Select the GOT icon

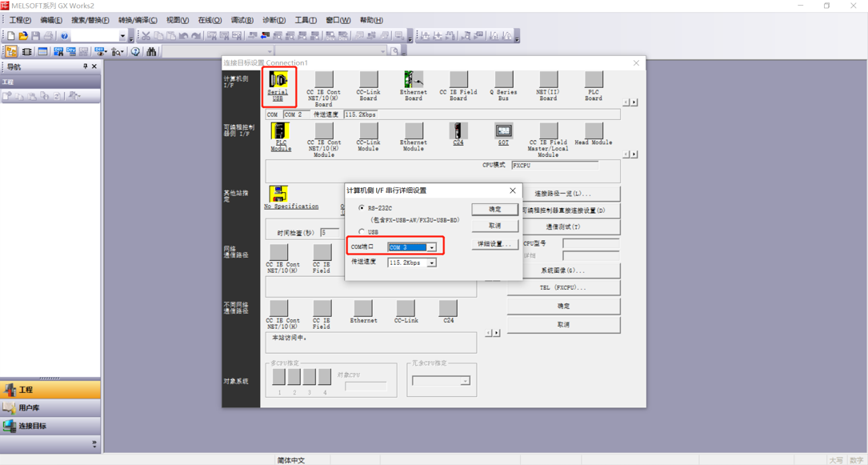tap(503, 130)
